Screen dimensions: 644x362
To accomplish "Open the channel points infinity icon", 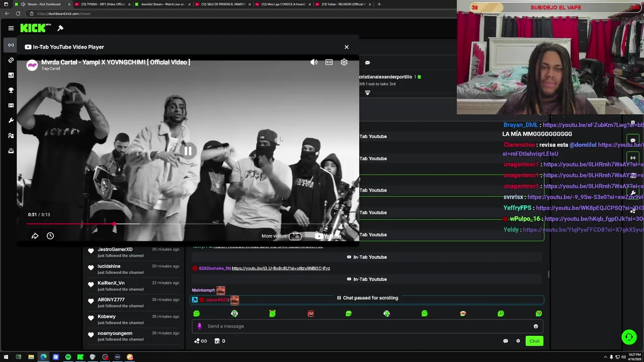I will 200,341.
